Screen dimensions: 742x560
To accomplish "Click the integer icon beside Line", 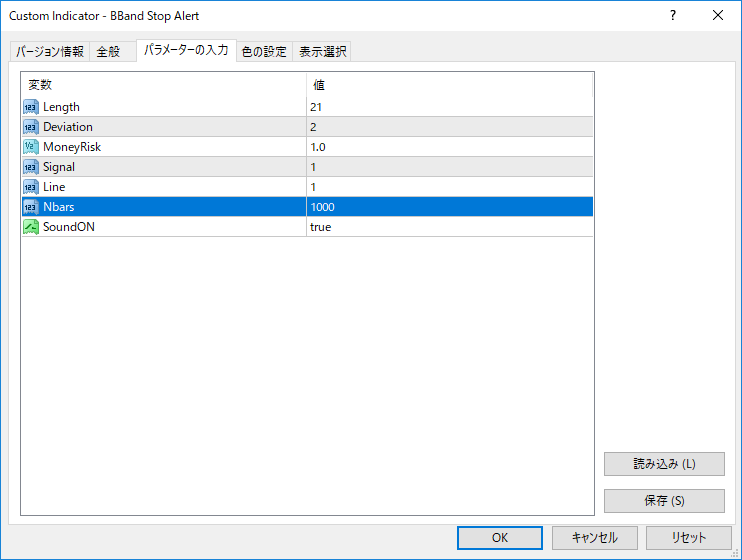I will [31, 187].
